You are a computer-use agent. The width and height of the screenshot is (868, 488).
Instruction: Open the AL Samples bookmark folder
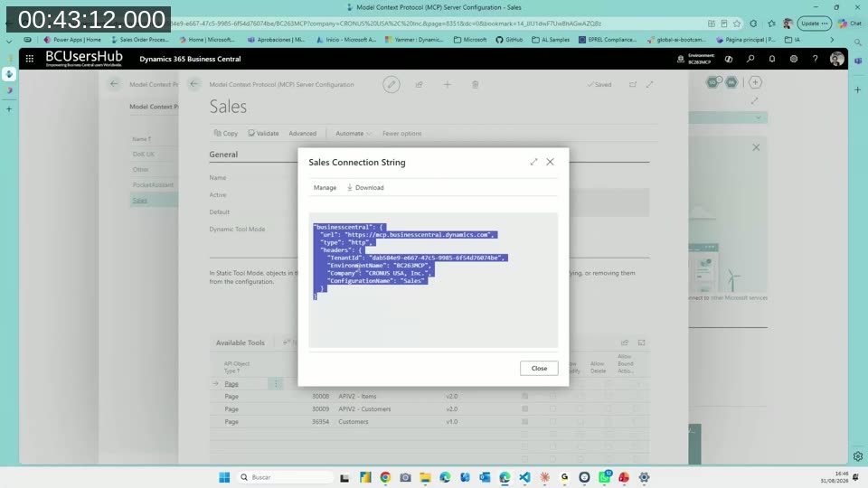551,40
